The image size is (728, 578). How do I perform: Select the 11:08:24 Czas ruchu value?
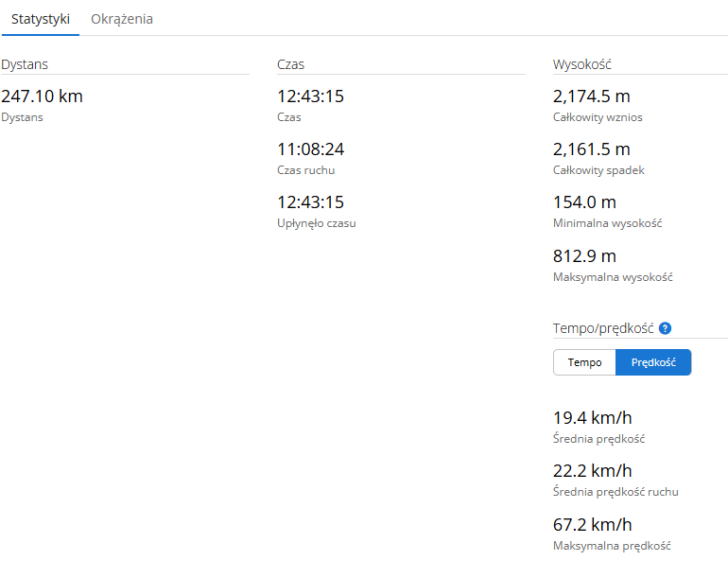click(x=311, y=149)
